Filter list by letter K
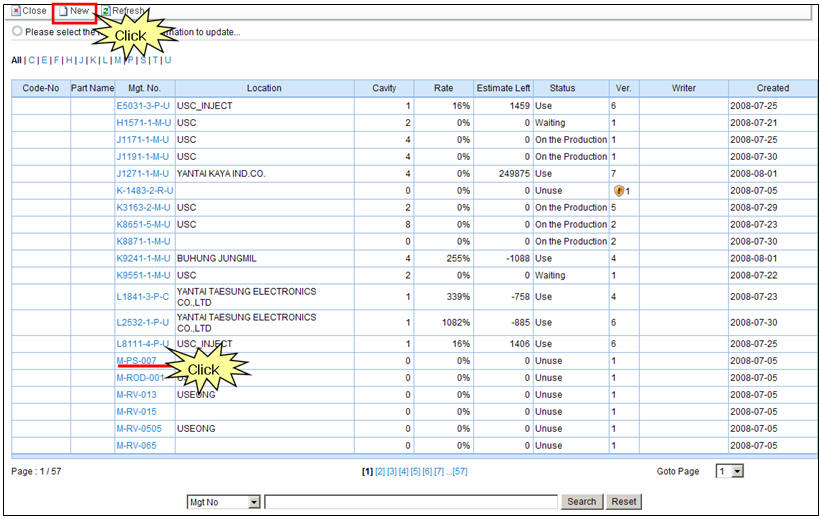This screenshot has width=820, height=518. point(94,60)
